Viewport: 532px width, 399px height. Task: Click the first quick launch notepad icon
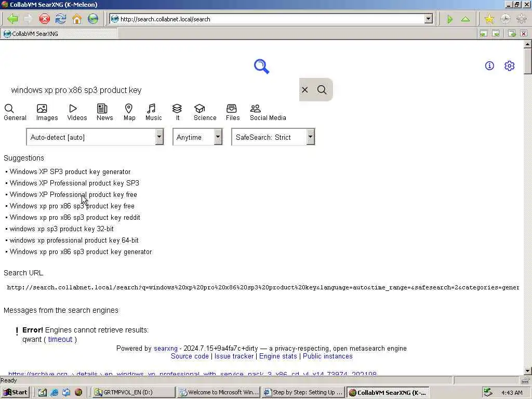tap(43, 393)
